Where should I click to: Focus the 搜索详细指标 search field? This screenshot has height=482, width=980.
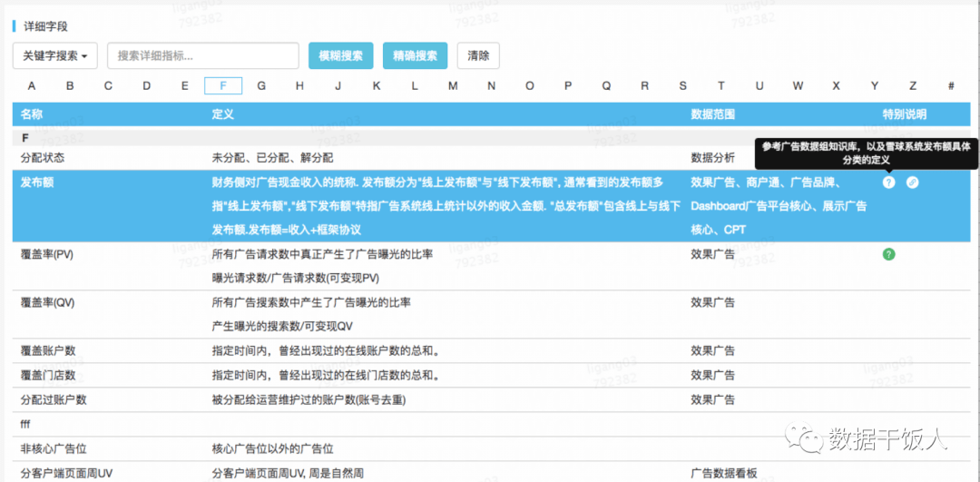pyautogui.click(x=203, y=55)
